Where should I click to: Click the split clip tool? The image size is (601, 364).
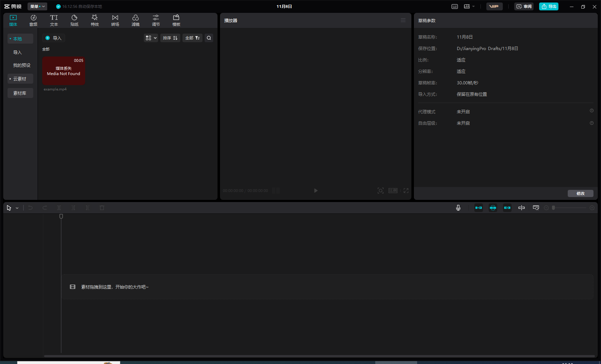click(x=59, y=208)
